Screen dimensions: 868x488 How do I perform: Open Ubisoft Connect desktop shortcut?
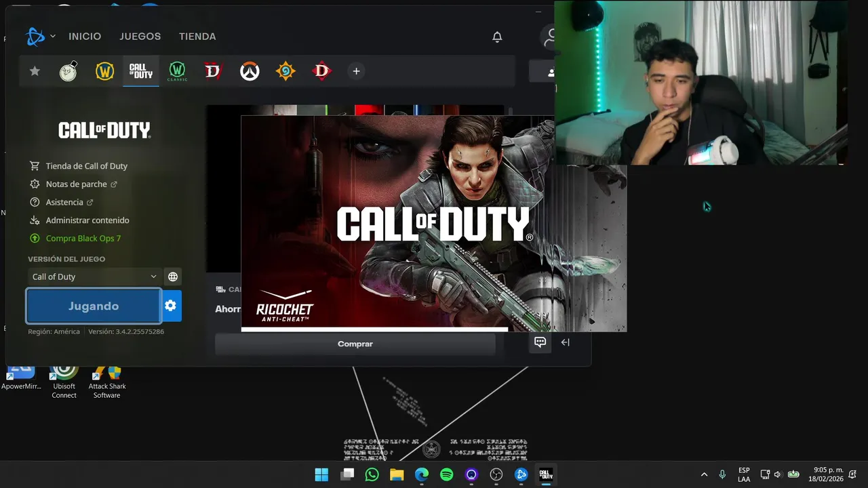click(x=64, y=382)
